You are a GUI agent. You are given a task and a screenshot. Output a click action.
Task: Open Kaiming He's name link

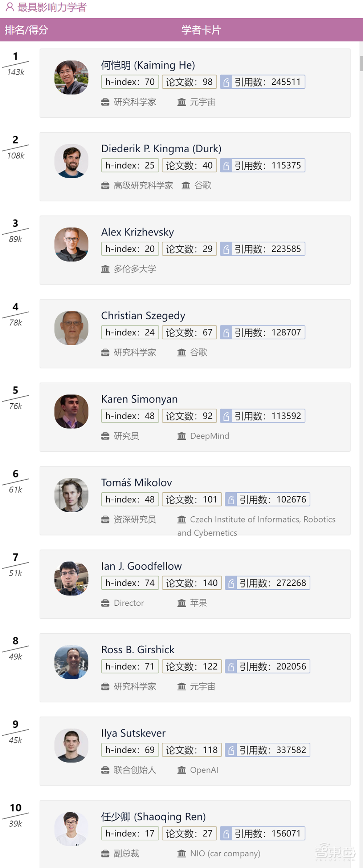pyautogui.click(x=148, y=65)
